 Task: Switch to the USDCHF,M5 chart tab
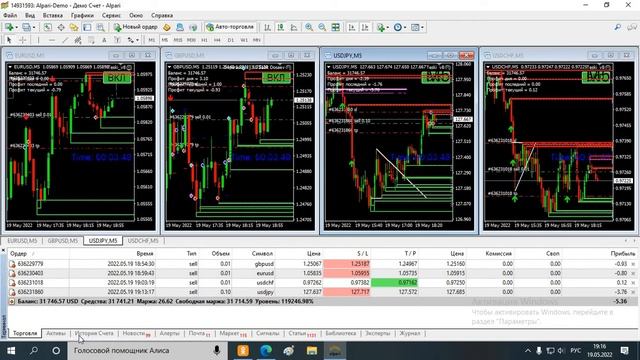(143, 241)
